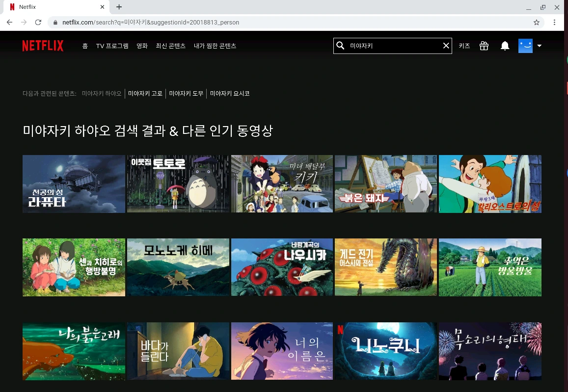Screen dimensions: 568x392
Task: Open 너의 이름은 thumbnail
Action: (x=282, y=351)
